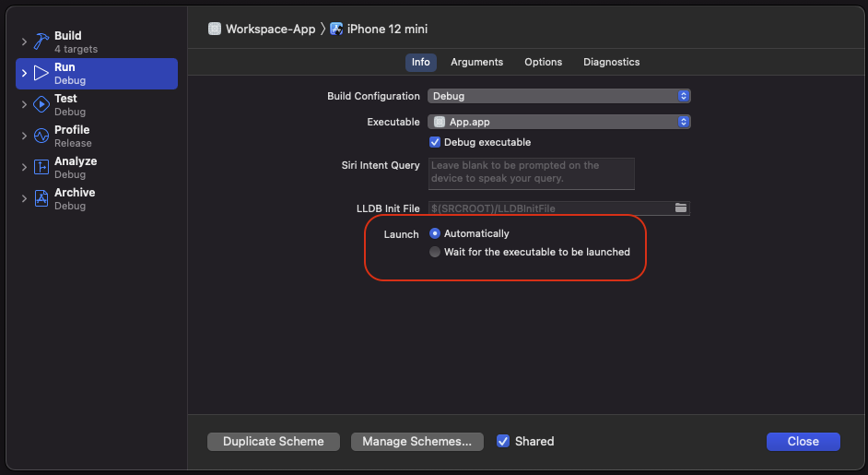Select the Build 4 targets row
Image resolution: width=868 pixels, height=475 pixels.
point(97,42)
